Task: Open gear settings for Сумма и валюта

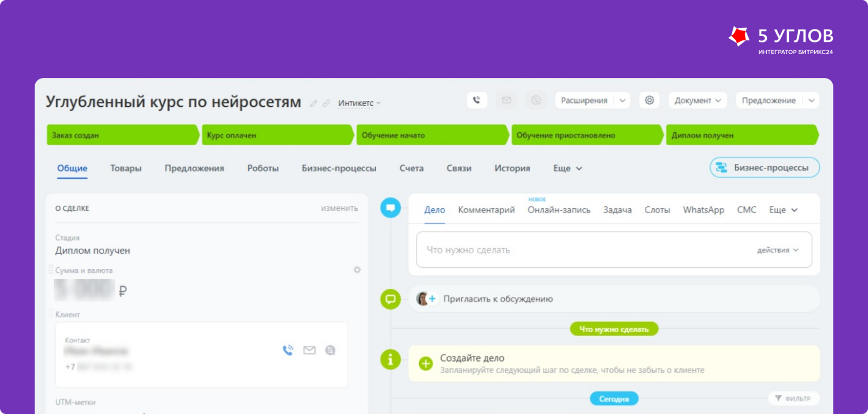Action: click(x=357, y=270)
